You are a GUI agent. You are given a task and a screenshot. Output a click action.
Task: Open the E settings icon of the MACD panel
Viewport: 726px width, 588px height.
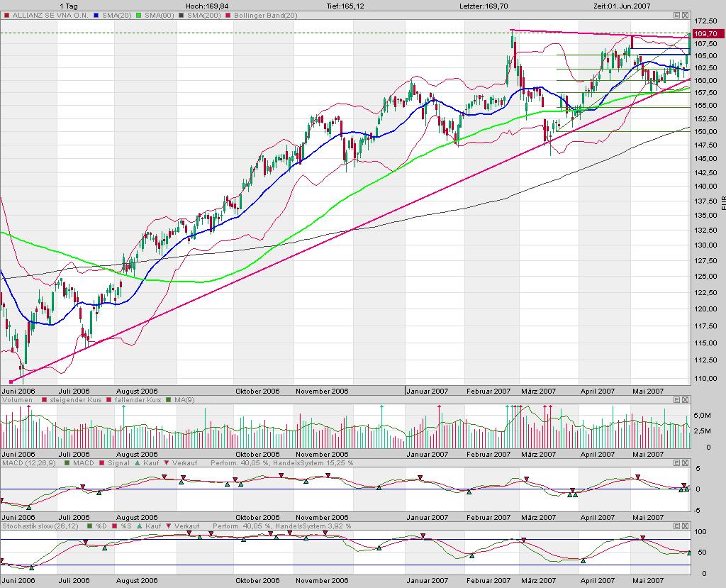[677, 462]
